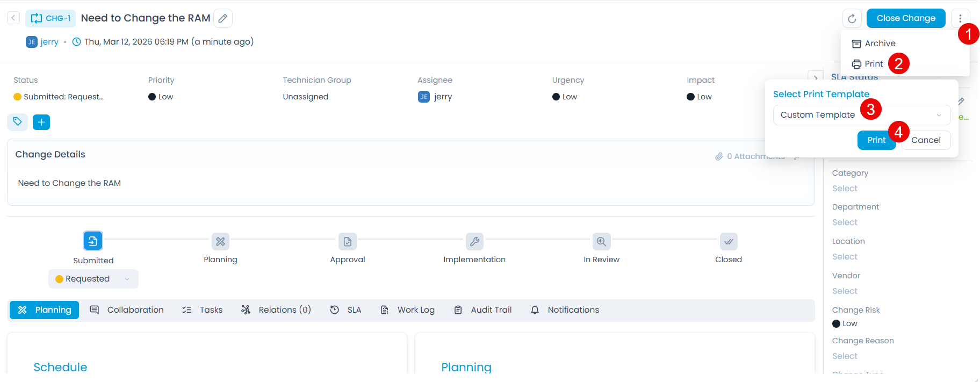Cancel the print template dialog
980x382 pixels.
pos(925,140)
